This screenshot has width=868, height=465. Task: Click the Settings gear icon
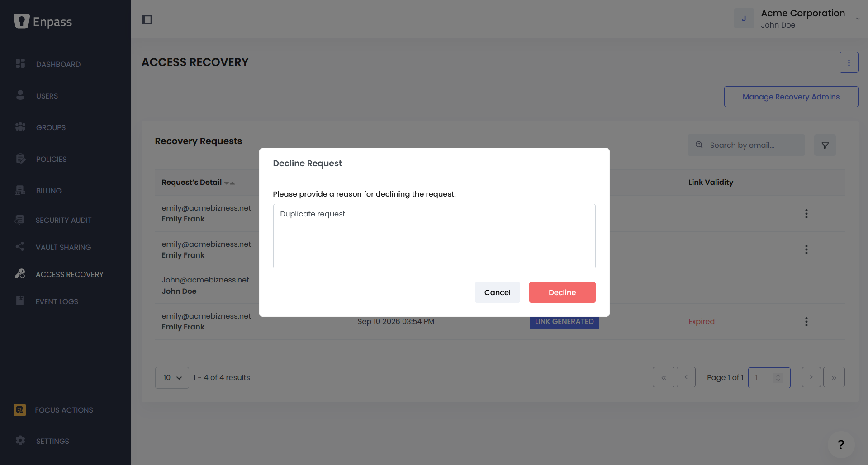(x=20, y=441)
